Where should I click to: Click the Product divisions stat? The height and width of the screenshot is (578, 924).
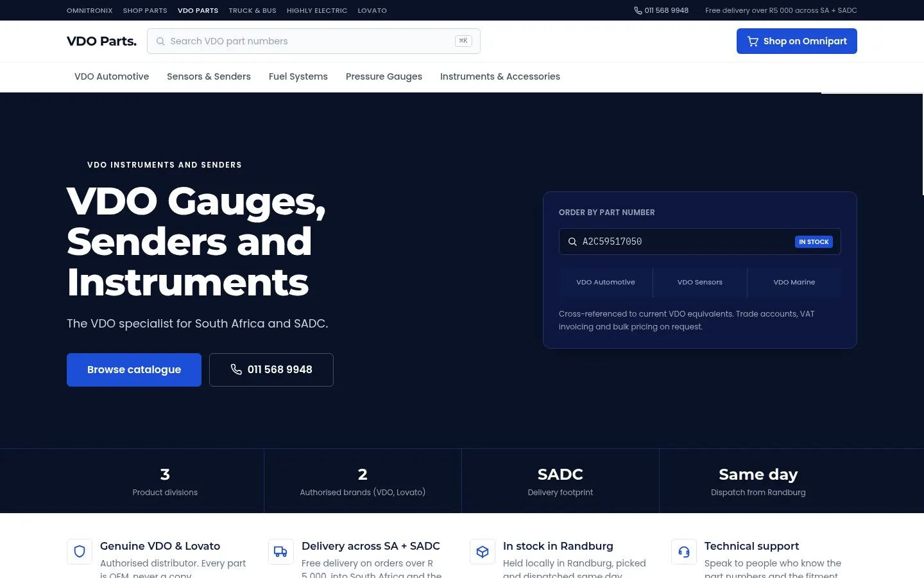165,481
